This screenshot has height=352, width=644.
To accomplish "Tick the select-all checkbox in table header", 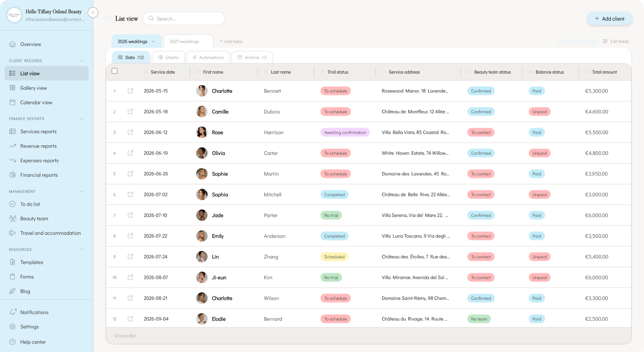I will 115,71.
